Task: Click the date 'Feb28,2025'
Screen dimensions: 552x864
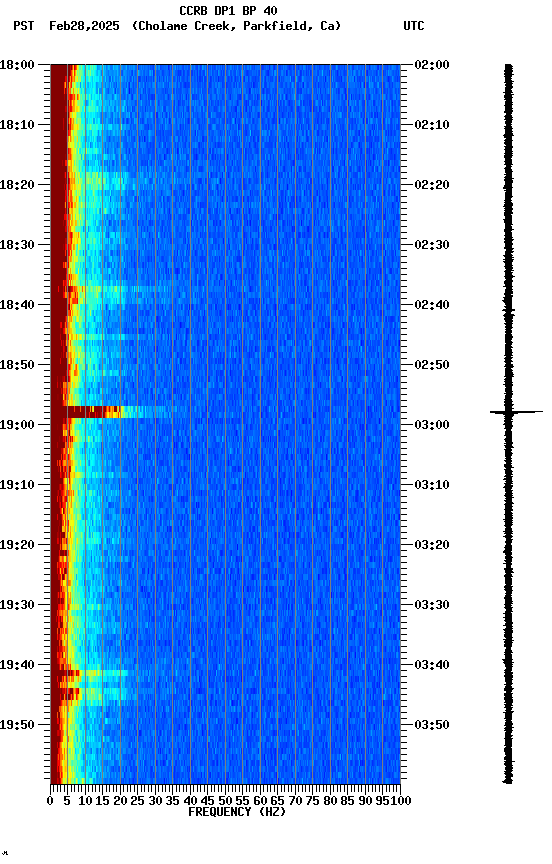Action: click(x=84, y=26)
